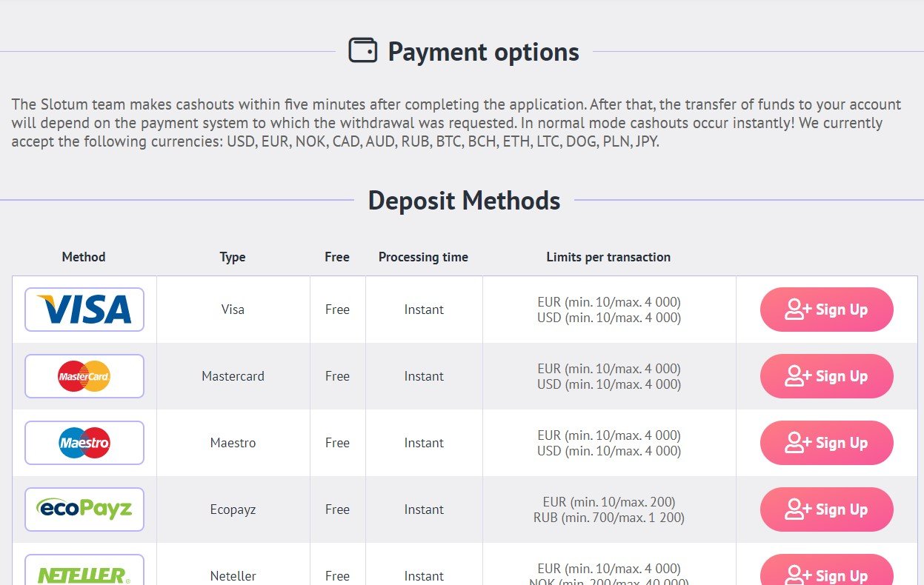Click the ecoPayz logo
The image size is (924, 585).
[84, 509]
